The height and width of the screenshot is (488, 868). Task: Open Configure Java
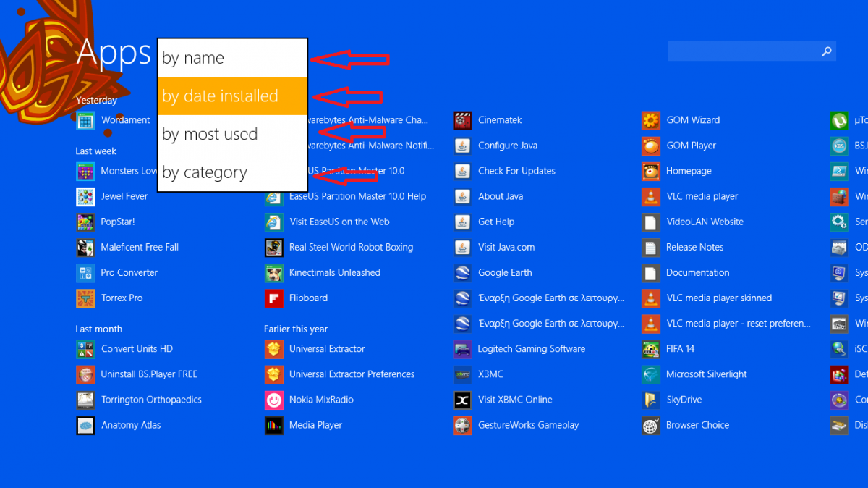pos(495,146)
